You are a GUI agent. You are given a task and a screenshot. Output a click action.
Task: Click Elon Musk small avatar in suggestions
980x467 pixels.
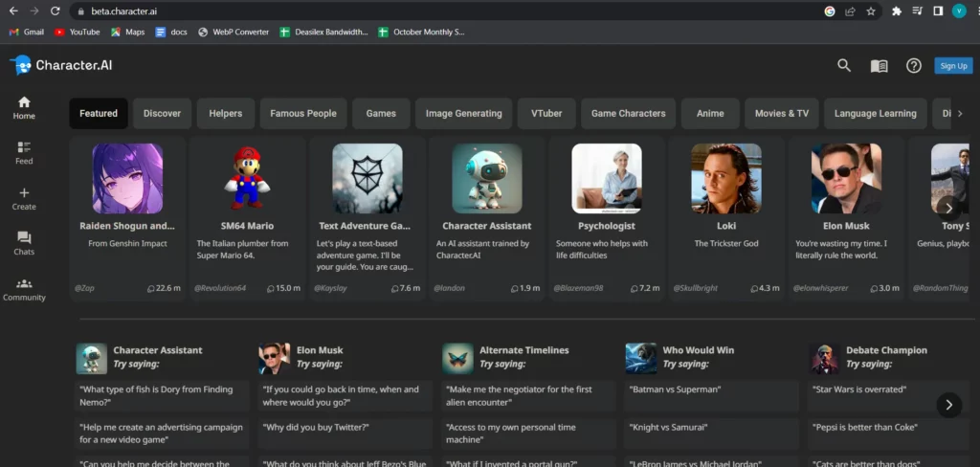pos(275,358)
